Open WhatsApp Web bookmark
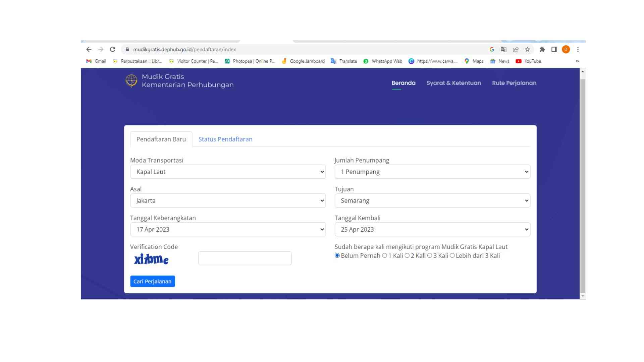 (383, 61)
